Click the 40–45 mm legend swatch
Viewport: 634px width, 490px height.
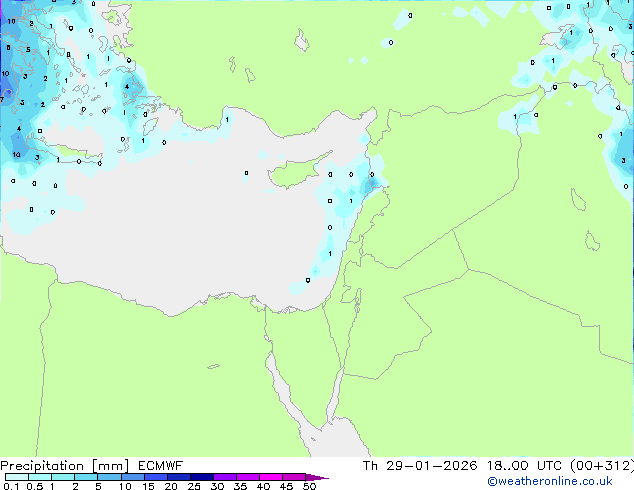point(271,477)
